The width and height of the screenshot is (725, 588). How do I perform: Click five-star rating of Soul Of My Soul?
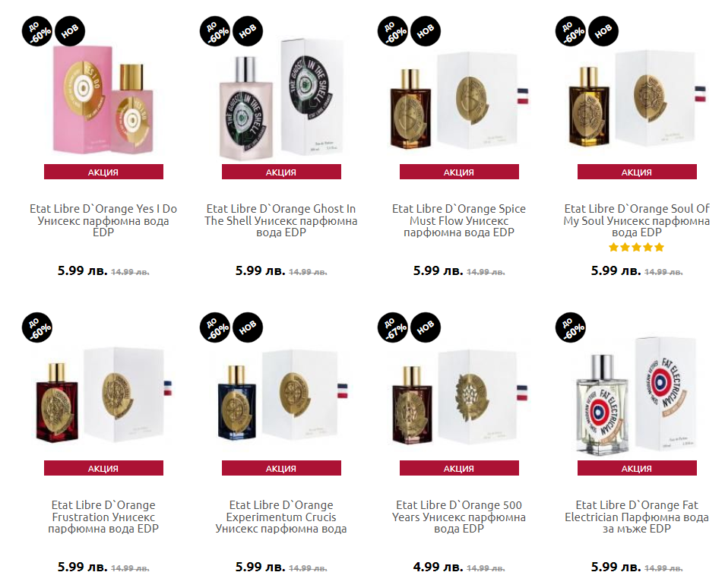[637, 247]
